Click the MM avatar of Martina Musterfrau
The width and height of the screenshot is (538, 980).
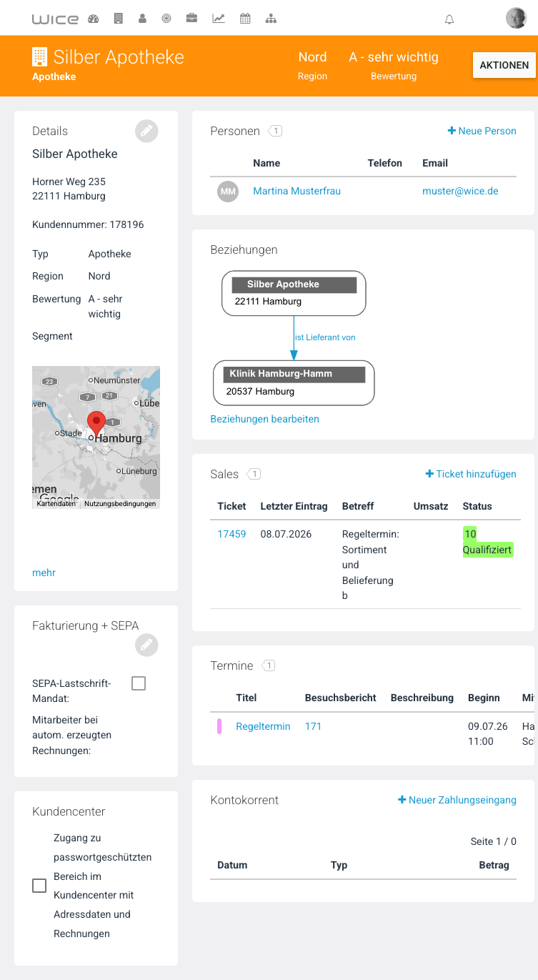coord(228,192)
